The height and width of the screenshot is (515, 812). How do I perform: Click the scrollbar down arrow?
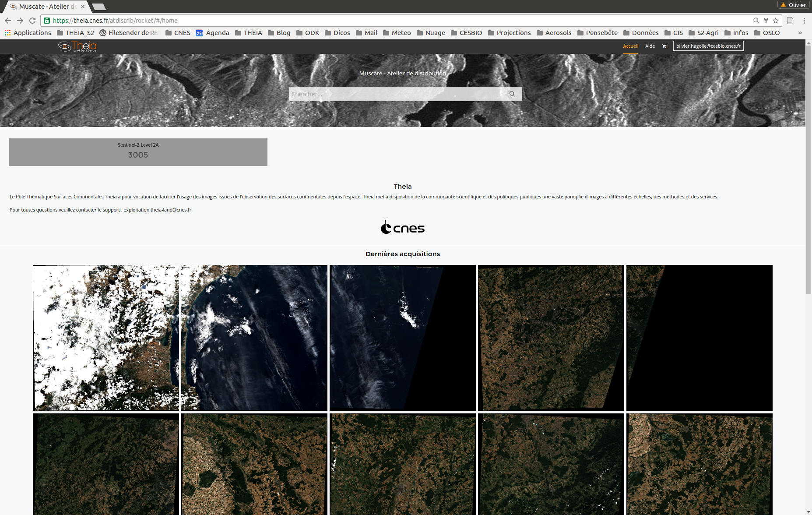(808, 511)
